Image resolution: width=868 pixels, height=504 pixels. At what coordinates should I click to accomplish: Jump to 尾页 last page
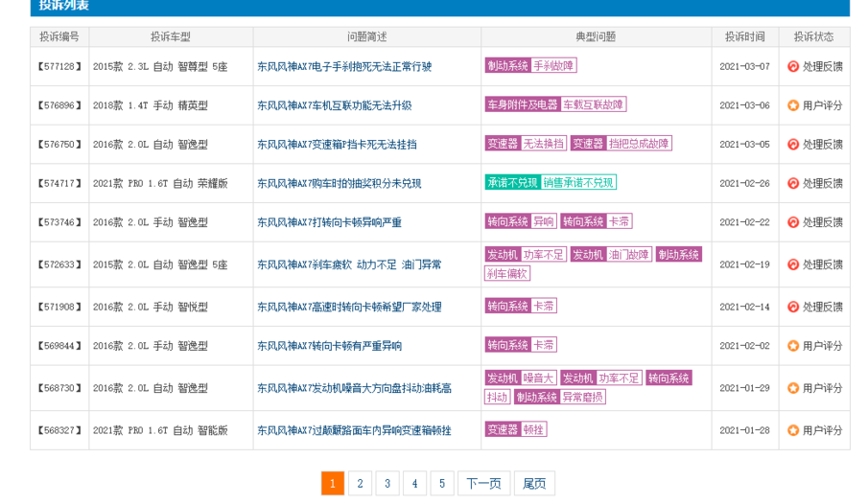tap(534, 484)
